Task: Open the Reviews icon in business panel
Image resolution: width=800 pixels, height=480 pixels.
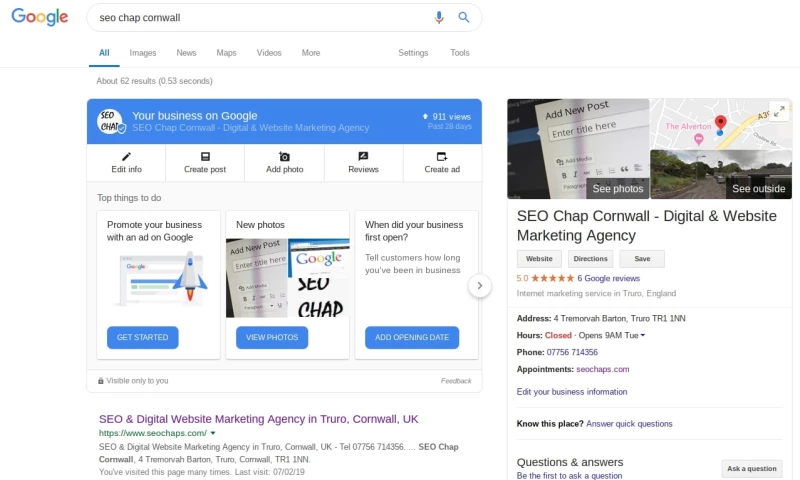Action: 363,156
